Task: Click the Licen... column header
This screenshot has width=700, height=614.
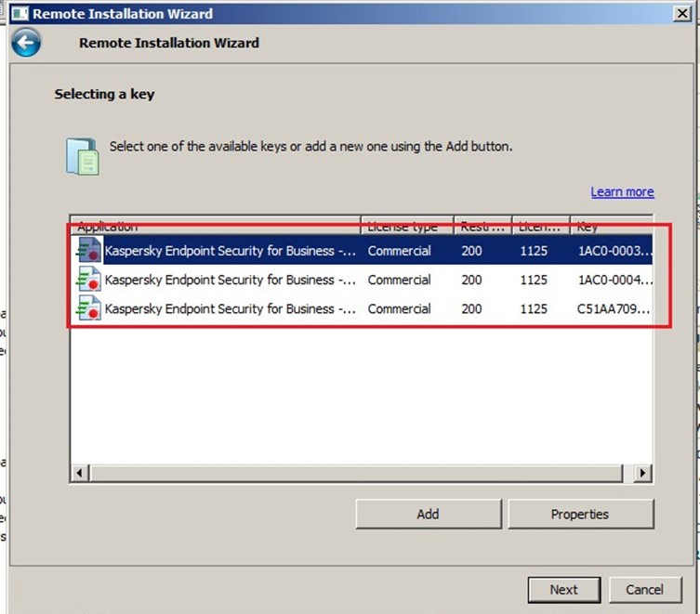Action: (541, 226)
